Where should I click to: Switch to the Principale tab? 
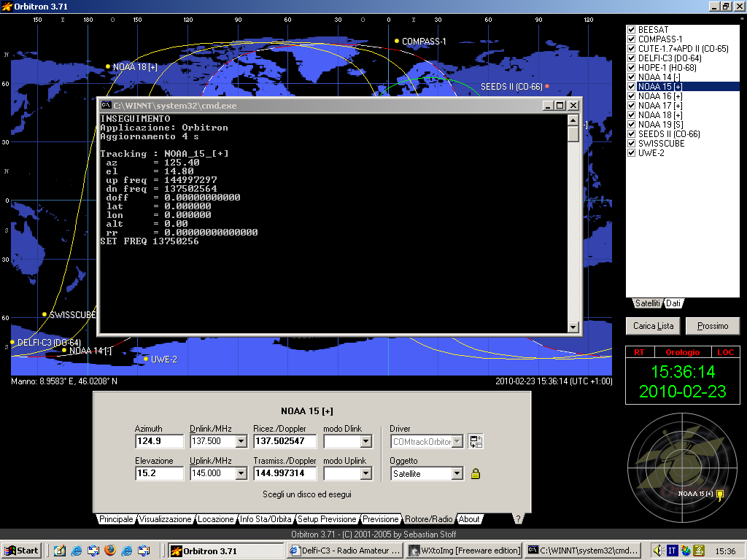pos(116,519)
